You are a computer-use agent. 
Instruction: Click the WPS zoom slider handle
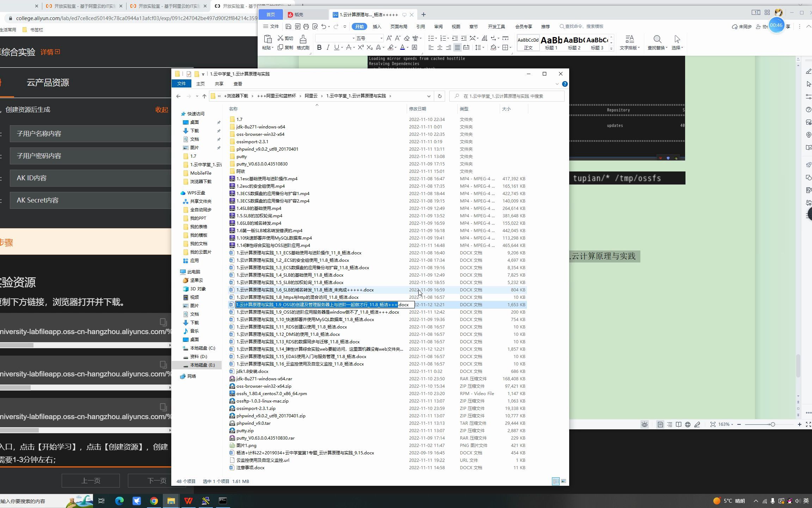[x=773, y=424]
